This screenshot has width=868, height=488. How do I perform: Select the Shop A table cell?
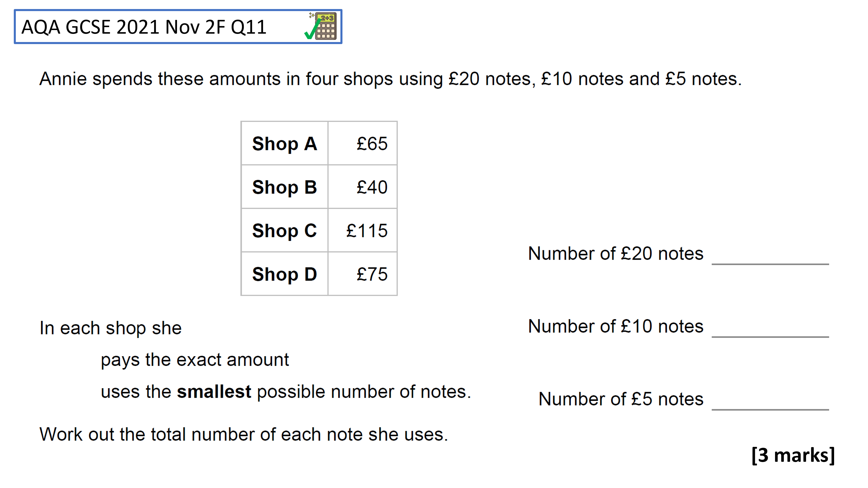[x=285, y=143]
